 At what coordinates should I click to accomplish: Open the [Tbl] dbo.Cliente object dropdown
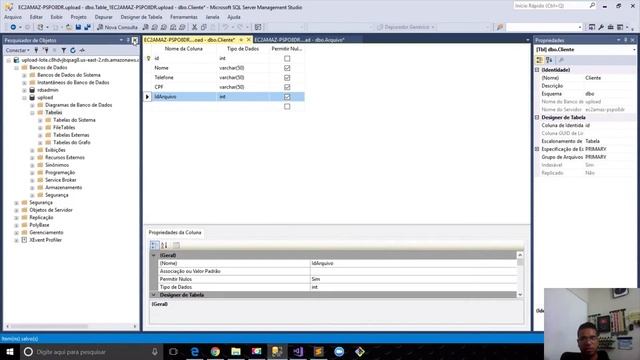634,50
